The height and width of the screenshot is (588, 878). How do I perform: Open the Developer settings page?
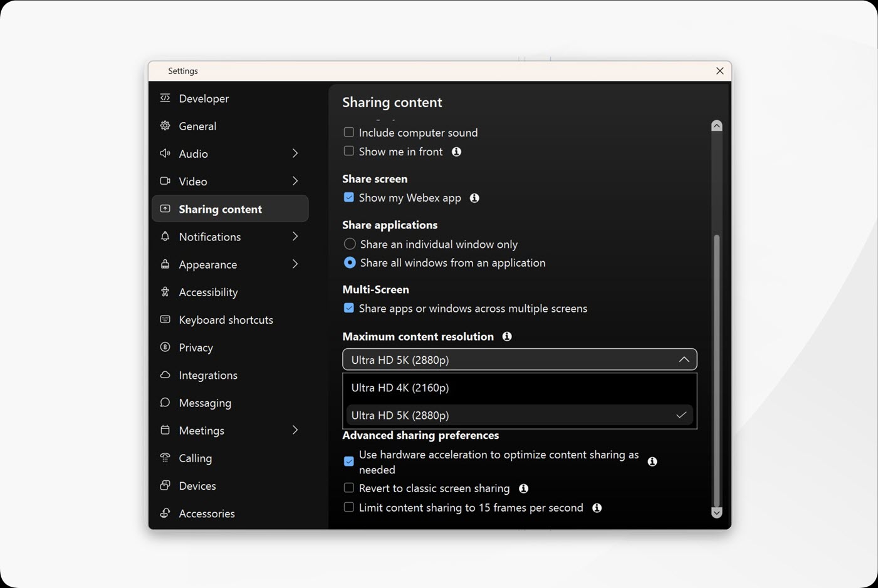230,98
